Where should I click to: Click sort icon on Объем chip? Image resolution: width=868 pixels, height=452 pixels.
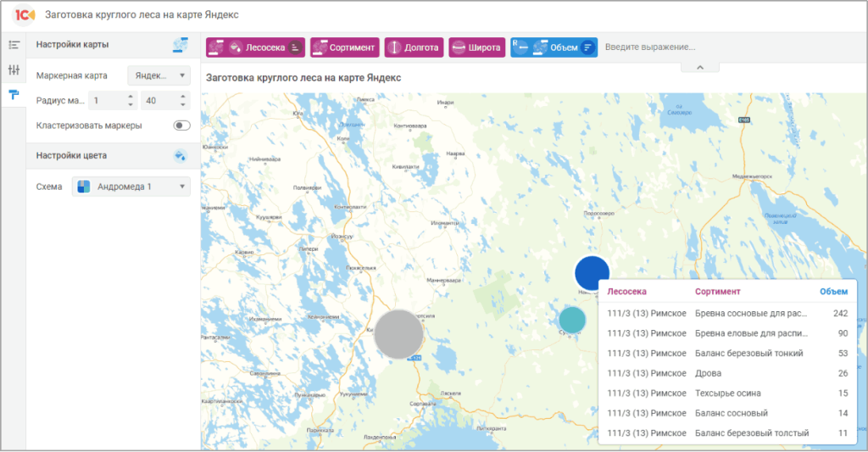(588, 47)
